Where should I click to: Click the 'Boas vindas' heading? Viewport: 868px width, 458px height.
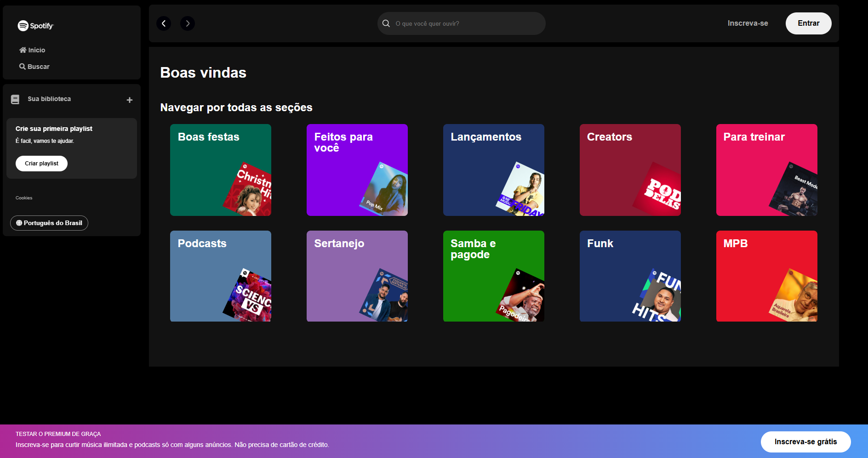[203, 73]
